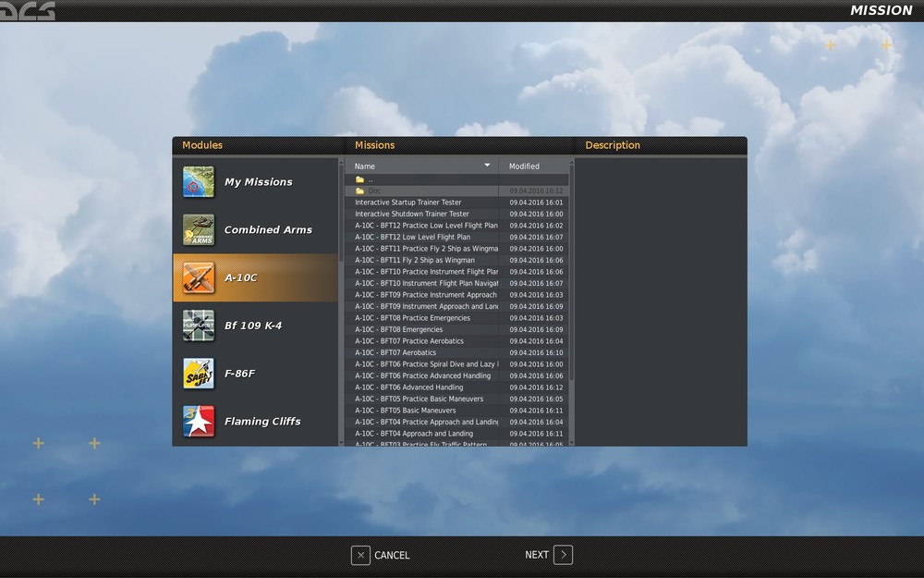This screenshot has width=924, height=578.
Task: Click modified date 09.04.2016 16:01
Action: [x=536, y=203]
